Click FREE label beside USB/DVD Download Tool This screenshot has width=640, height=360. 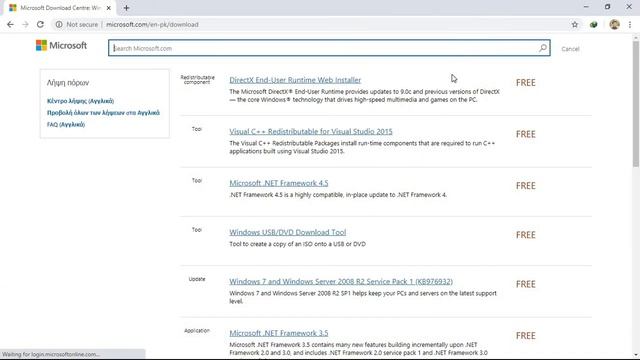pos(526,235)
